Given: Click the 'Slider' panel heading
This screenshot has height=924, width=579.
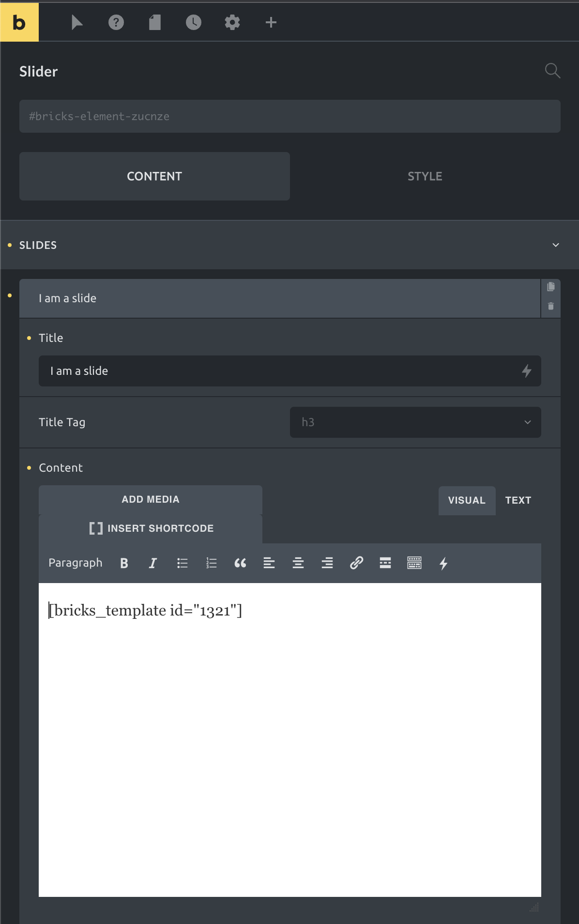Looking at the screenshot, I should (x=38, y=71).
